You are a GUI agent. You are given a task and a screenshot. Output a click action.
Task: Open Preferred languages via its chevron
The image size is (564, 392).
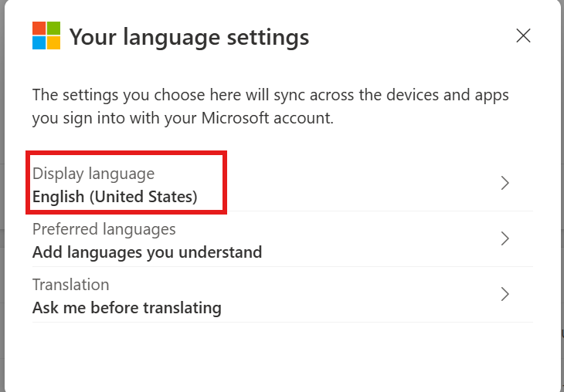505,238
